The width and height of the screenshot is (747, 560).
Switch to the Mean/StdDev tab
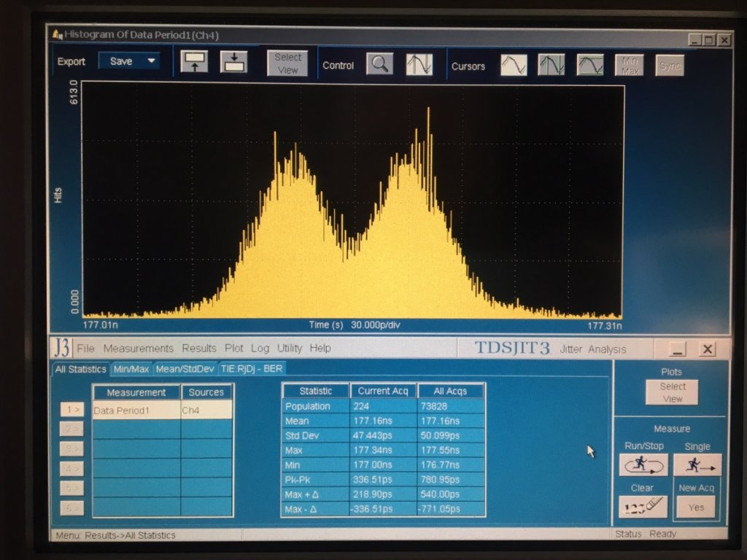(185, 370)
